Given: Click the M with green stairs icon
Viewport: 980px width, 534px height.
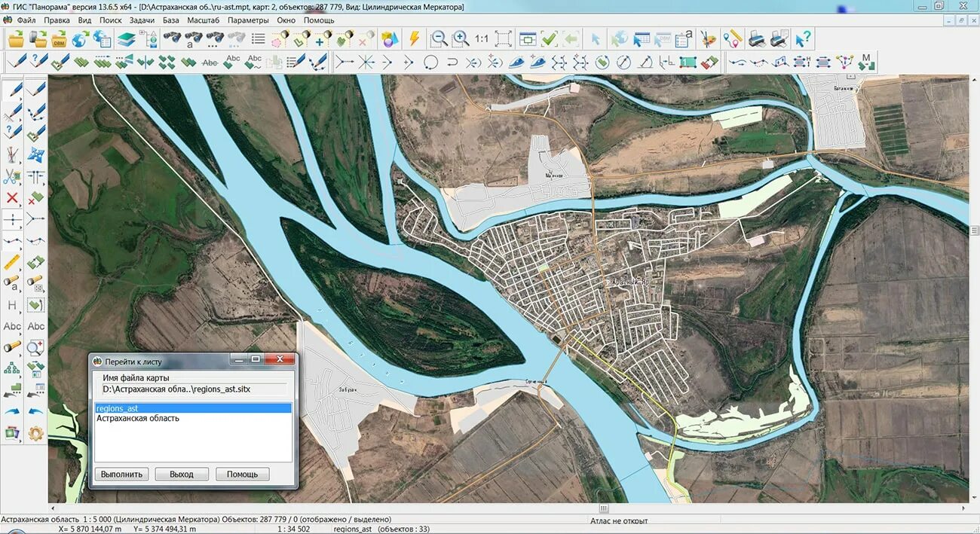Looking at the screenshot, I should [x=866, y=62].
